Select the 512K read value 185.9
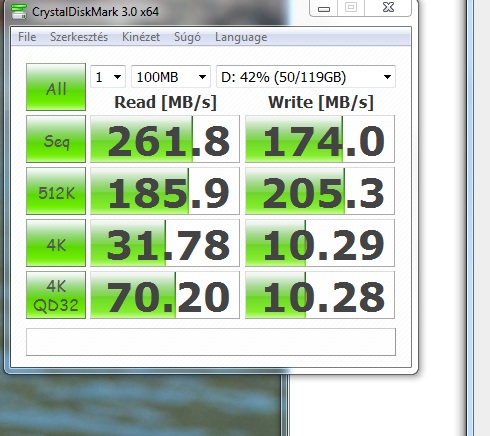Image resolution: width=490 pixels, height=436 pixels. pyautogui.click(x=165, y=191)
